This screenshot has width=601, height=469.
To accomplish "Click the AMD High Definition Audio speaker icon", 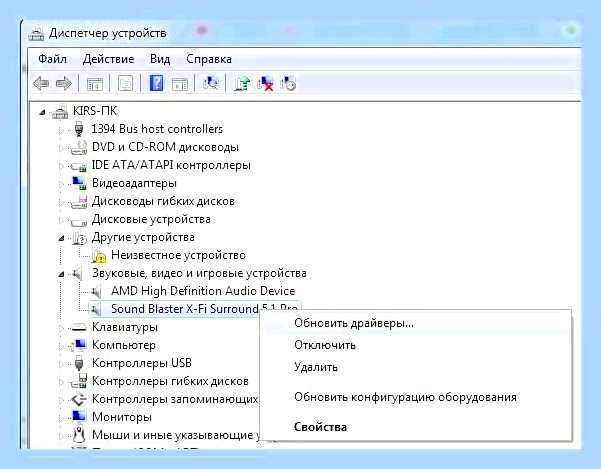I will click(x=96, y=292).
